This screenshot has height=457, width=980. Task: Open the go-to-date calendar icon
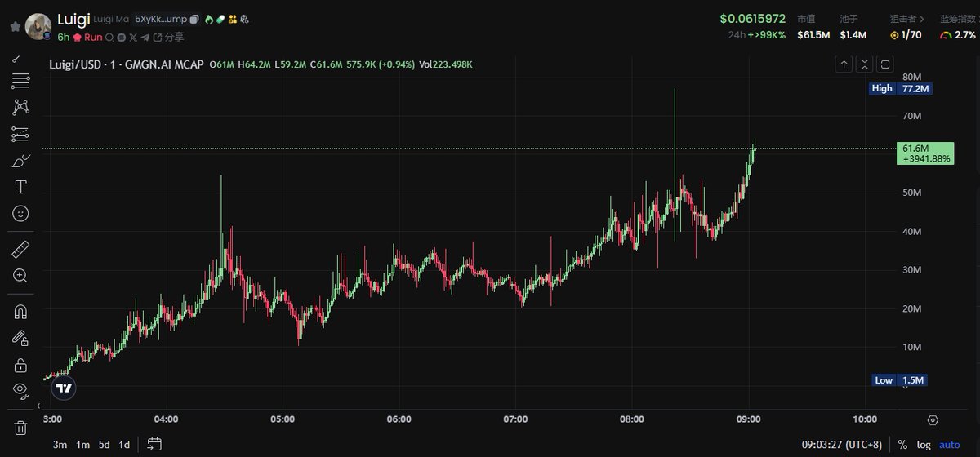tap(154, 445)
